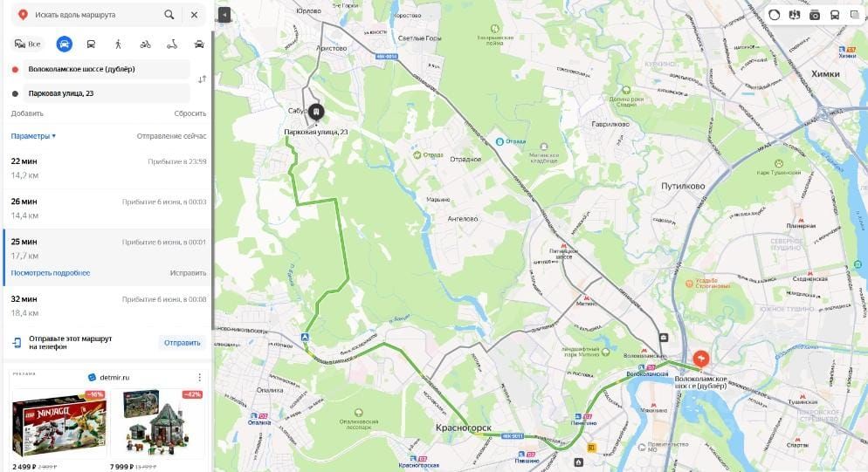Choose the 22 мин 14,2 км route
The width and height of the screenshot is (868, 472).
(108, 168)
